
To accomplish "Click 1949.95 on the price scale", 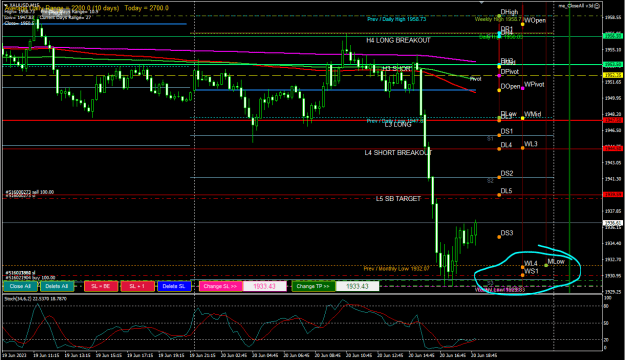I will point(613,98).
